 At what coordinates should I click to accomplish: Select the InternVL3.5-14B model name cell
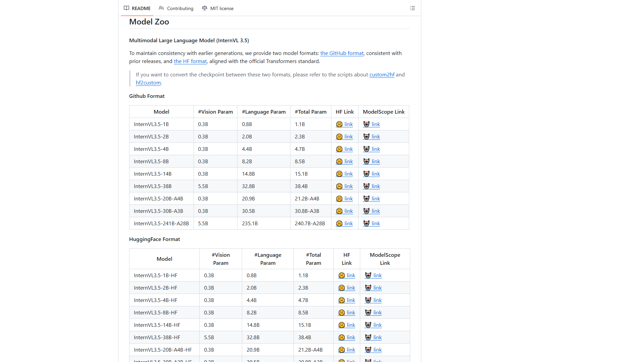pyautogui.click(x=161, y=174)
